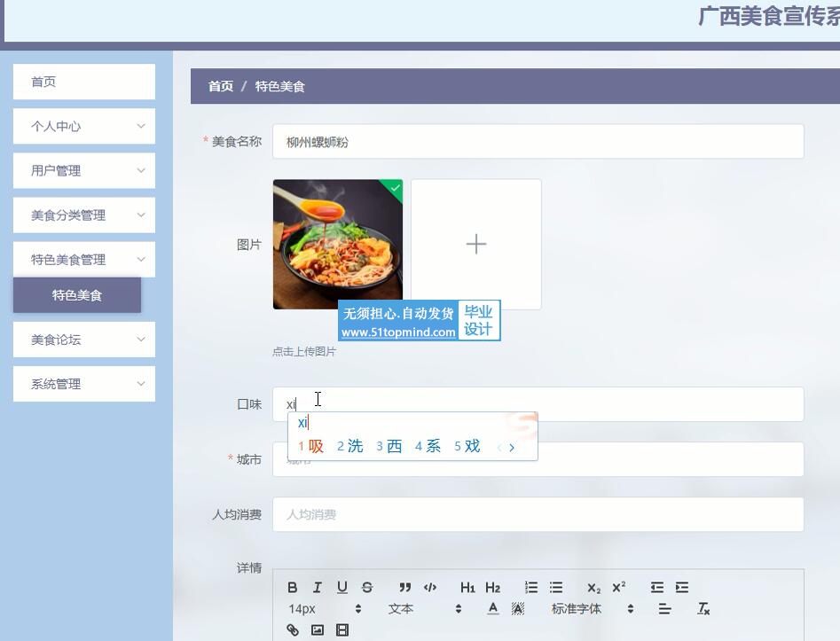Click the insert image icon
The image size is (840, 641).
(x=318, y=629)
